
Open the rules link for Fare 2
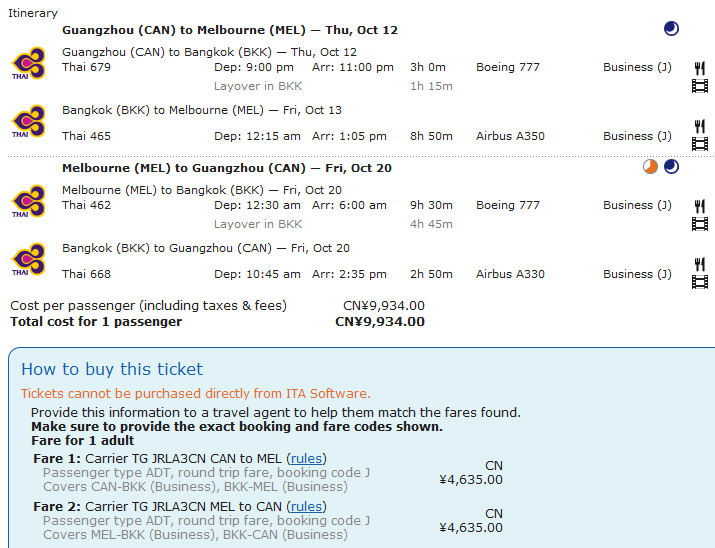(307, 506)
